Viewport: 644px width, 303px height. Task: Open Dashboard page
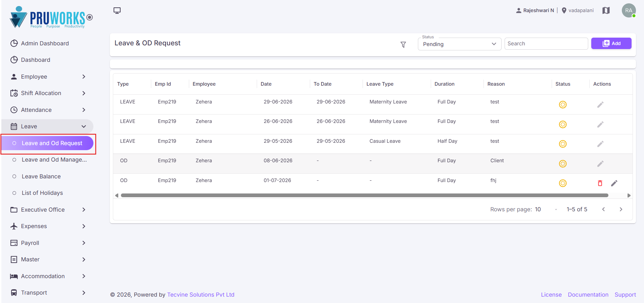47,60
